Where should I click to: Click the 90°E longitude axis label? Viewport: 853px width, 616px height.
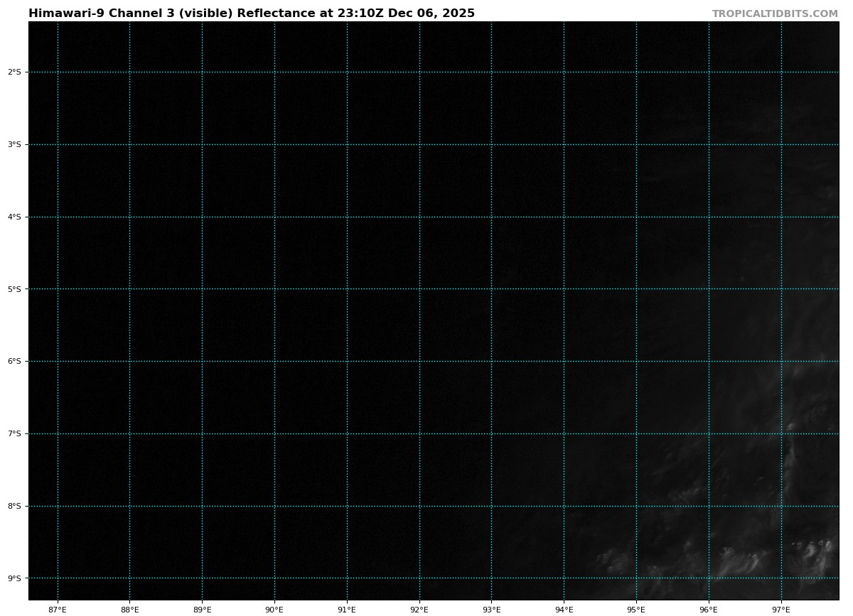click(274, 609)
